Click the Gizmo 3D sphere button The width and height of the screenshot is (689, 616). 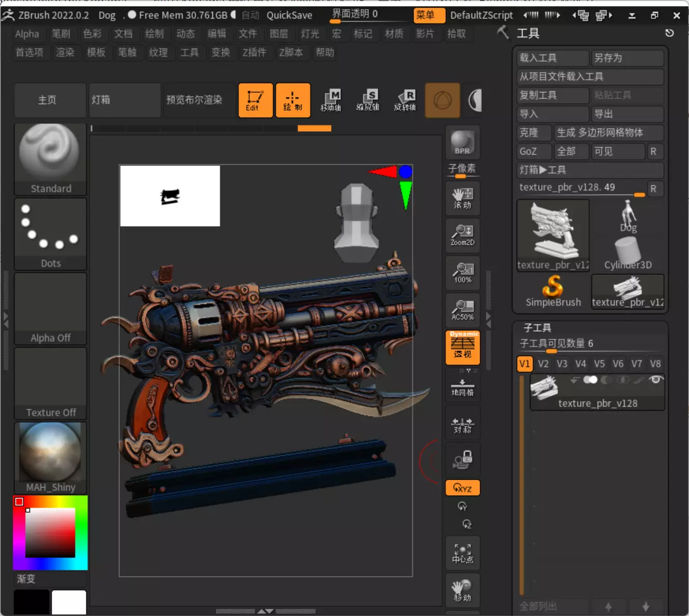tap(443, 100)
